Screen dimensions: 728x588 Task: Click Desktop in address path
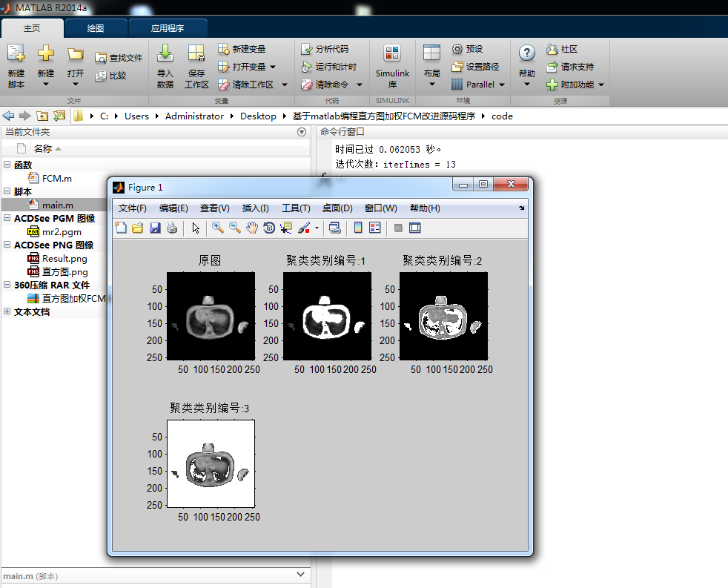(x=258, y=116)
